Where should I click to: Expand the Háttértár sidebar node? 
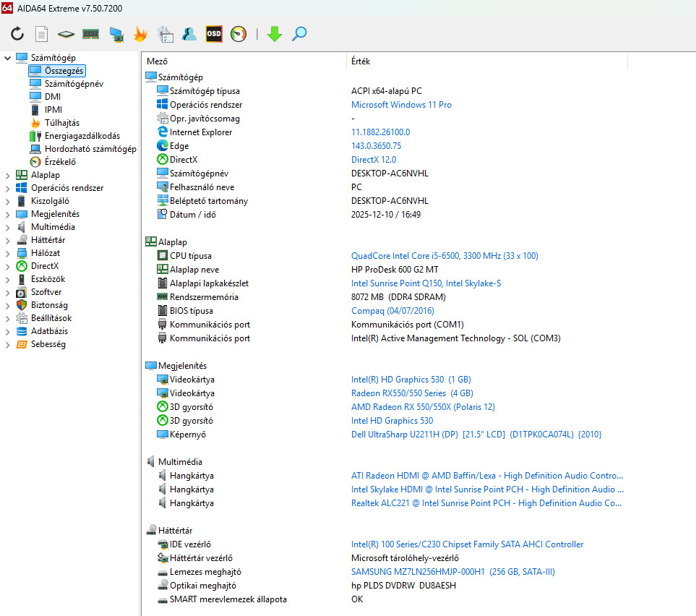pyautogui.click(x=7, y=240)
